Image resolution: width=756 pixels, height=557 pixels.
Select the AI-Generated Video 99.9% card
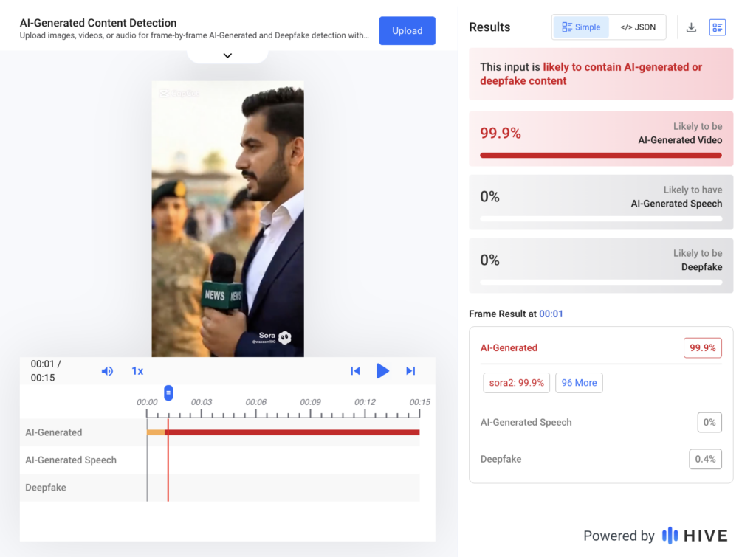point(601,139)
